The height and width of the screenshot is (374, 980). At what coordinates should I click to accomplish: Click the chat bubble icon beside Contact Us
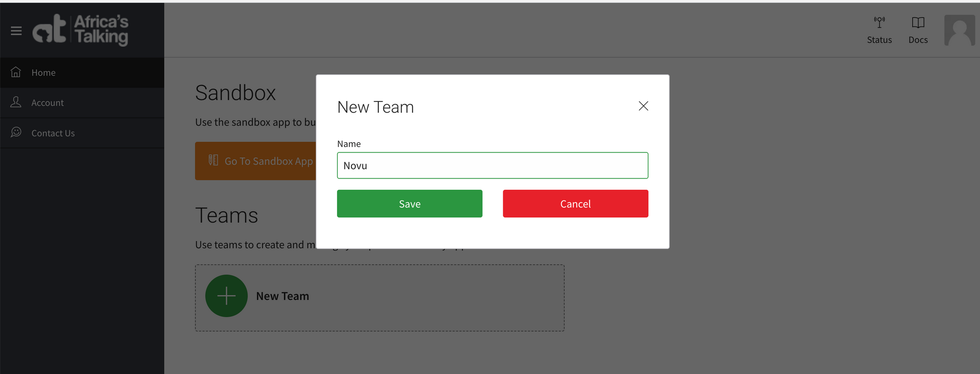(16, 132)
